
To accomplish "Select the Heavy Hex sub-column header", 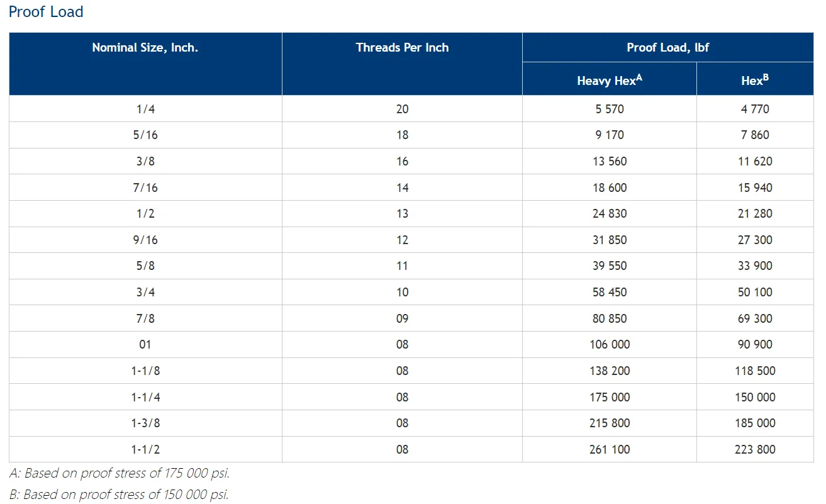I will click(609, 80).
